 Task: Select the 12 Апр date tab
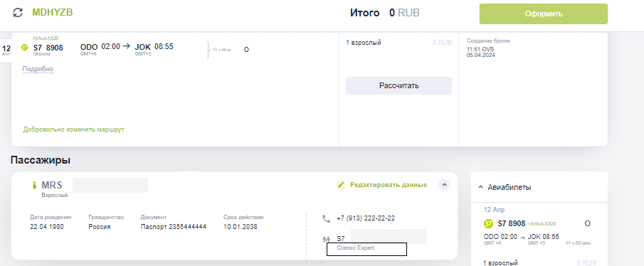[x=6, y=50]
